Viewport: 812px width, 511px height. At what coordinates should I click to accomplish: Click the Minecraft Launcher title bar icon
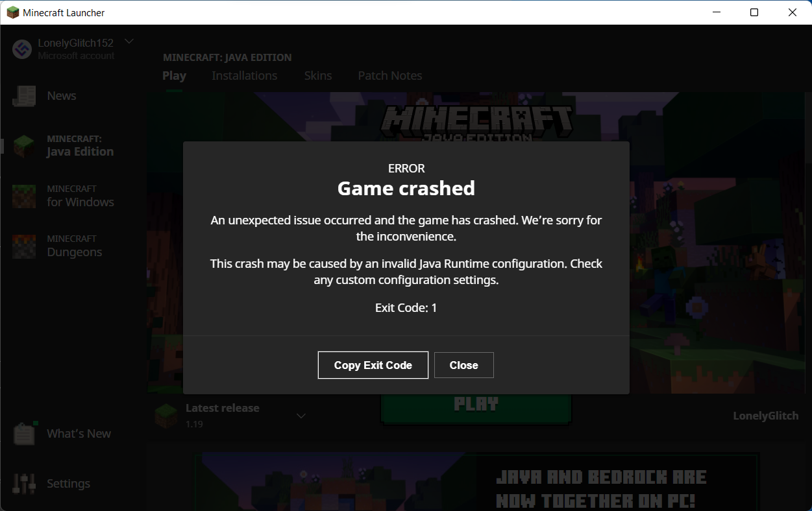(x=12, y=12)
